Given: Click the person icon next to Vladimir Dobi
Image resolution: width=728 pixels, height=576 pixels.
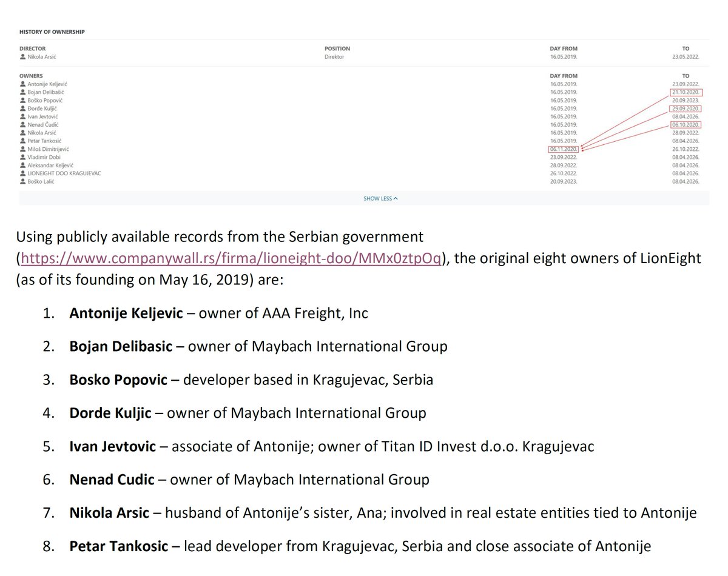Looking at the screenshot, I should 23,157.
